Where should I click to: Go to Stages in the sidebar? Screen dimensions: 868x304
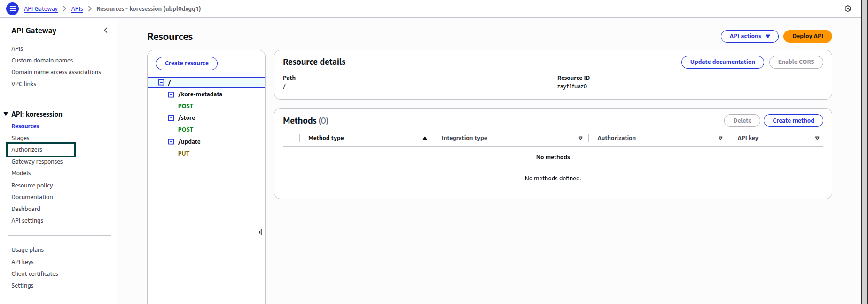tap(20, 138)
